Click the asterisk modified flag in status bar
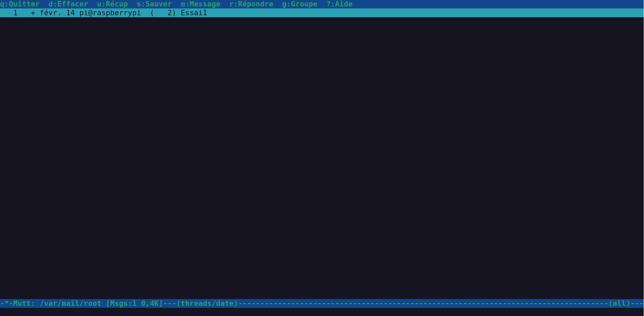The width and height of the screenshot is (644, 316). click(x=6, y=303)
